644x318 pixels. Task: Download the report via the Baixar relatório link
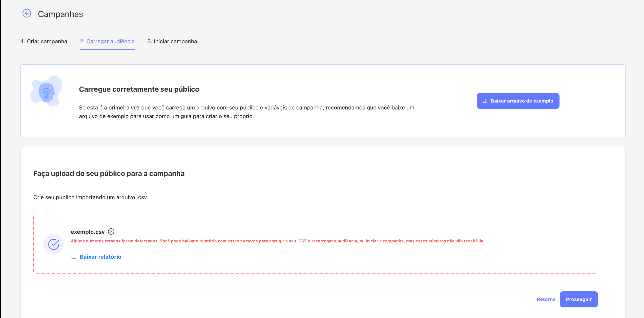pyautogui.click(x=100, y=257)
